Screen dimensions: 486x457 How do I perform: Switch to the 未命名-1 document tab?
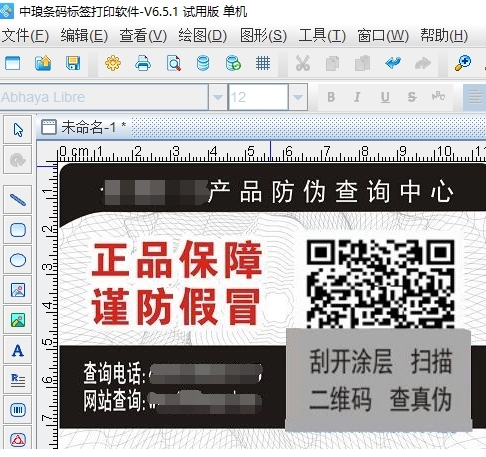[x=83, y=127]
